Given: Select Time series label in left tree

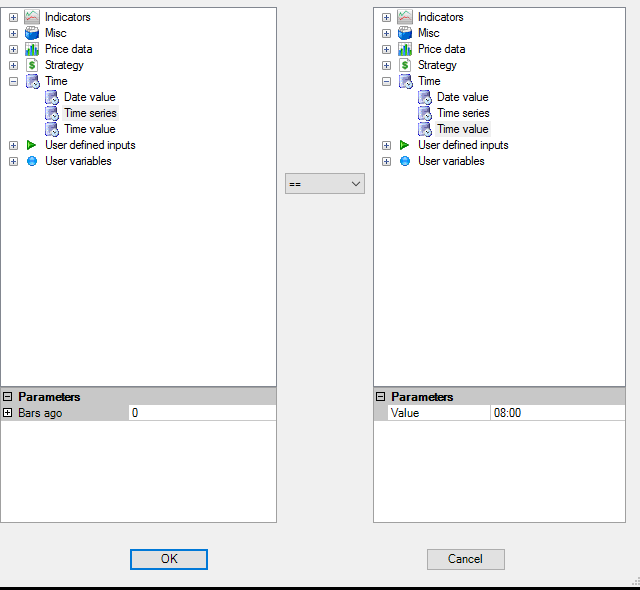Looking at the screenshot, I should click(x=90, y=113).
